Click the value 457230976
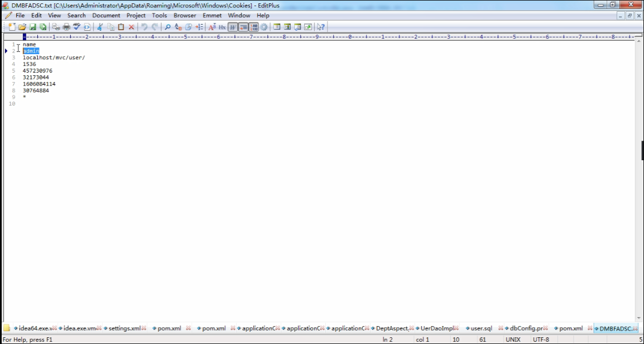This screenshot has height=344, width=644. (x=37, y=71)
